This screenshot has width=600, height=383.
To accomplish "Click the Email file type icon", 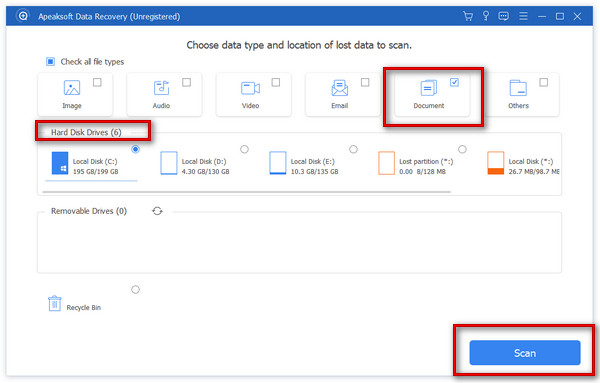I will 339,88.
